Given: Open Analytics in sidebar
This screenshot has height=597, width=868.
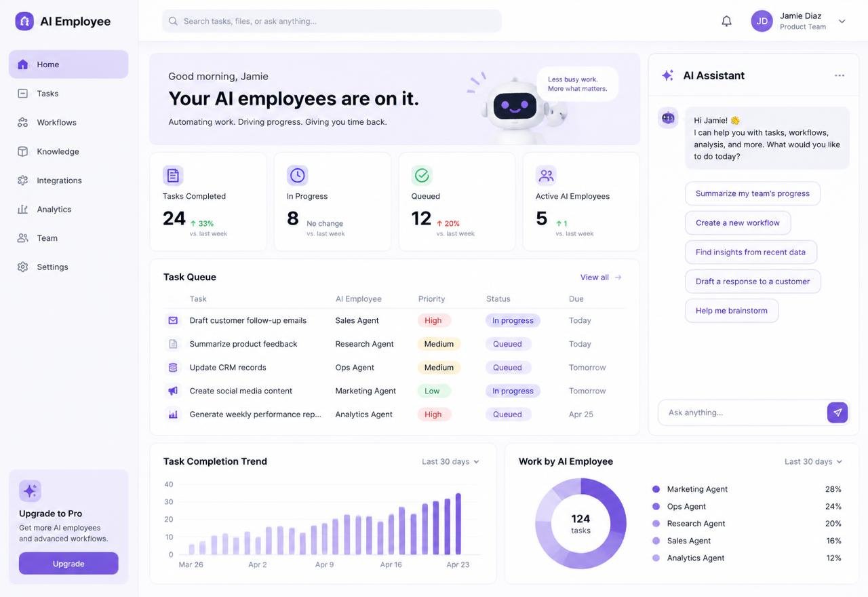Looking at the screenshot, I should click(68, 209).
